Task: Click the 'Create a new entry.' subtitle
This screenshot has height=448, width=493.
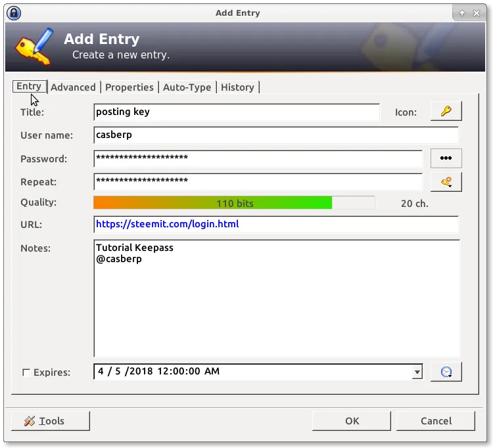Action: 121,55
